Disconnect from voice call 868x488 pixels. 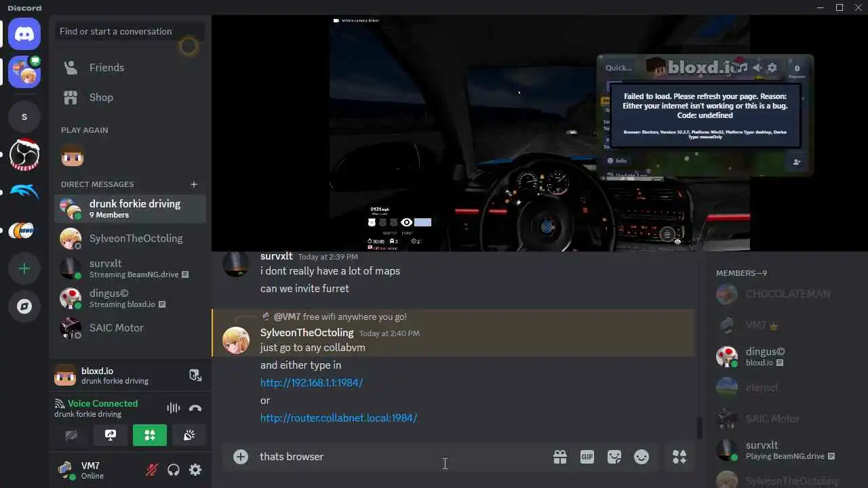pos(195,408)
